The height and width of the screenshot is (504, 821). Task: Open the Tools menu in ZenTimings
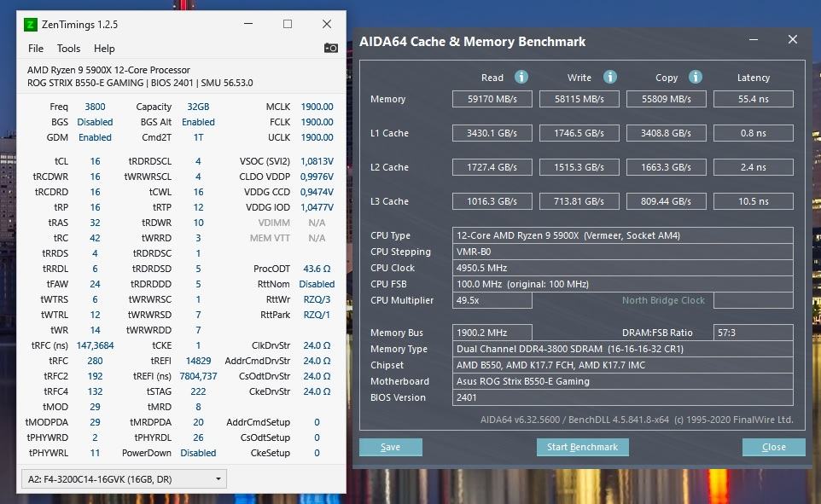coord(68,48)
